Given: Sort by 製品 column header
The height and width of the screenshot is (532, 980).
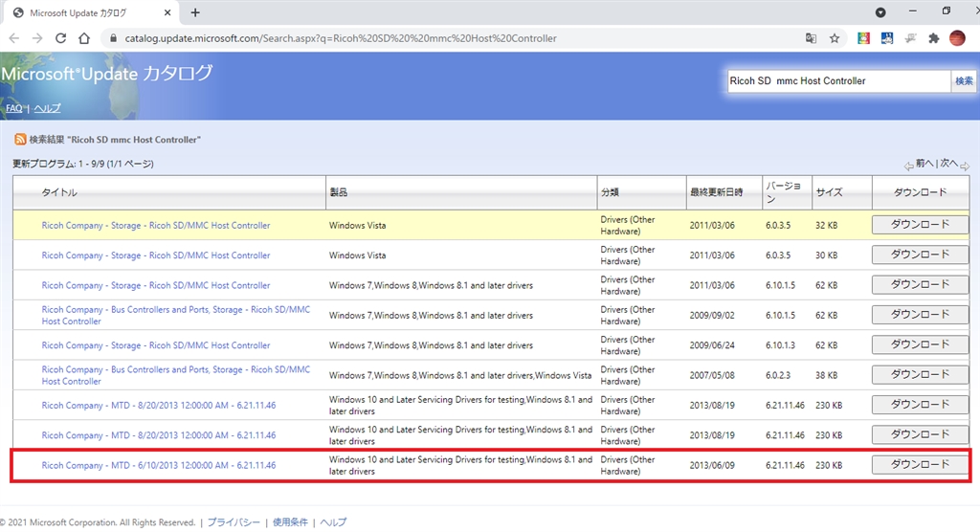Looking at the screenshot, I should pyautogui.click(x=338, y=192).
